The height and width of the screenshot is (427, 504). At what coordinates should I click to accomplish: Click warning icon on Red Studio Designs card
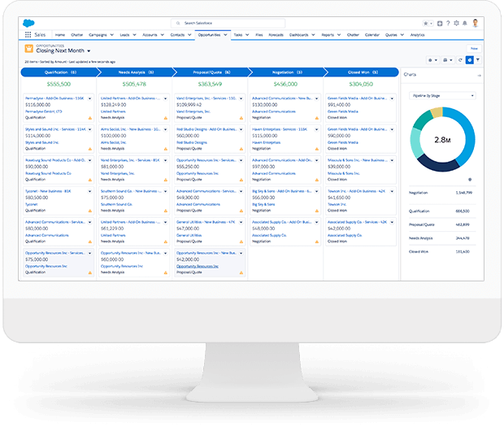(241, 149)
